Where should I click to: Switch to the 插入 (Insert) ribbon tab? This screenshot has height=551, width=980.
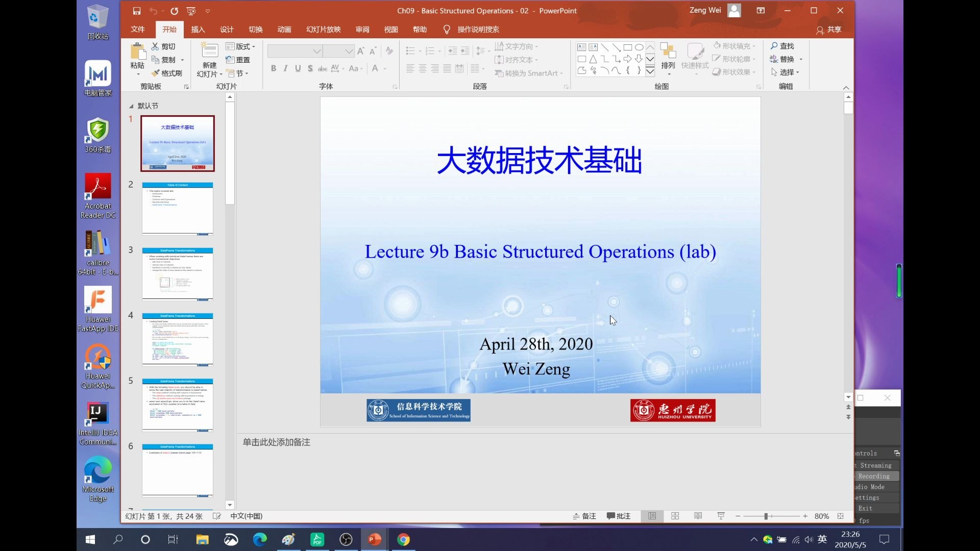coord(198,29)
